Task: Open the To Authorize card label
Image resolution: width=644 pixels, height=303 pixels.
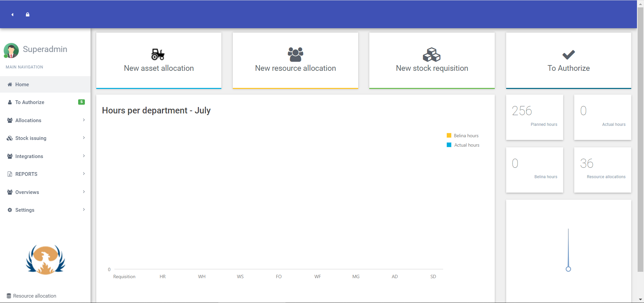Action: pyautogui.click(x=569, y=68)
